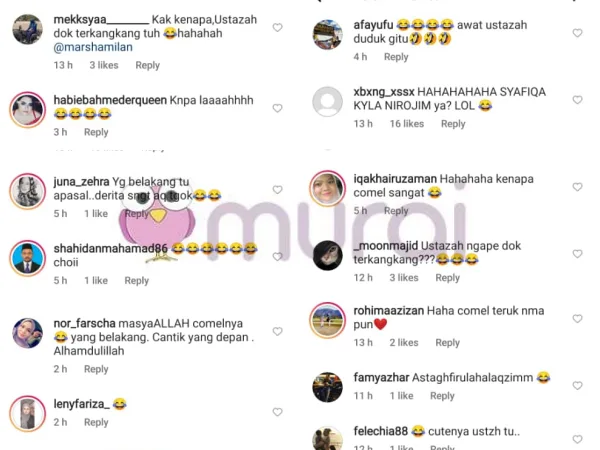Toggle the like heart on famyazhar's comment

pos(577,386)
